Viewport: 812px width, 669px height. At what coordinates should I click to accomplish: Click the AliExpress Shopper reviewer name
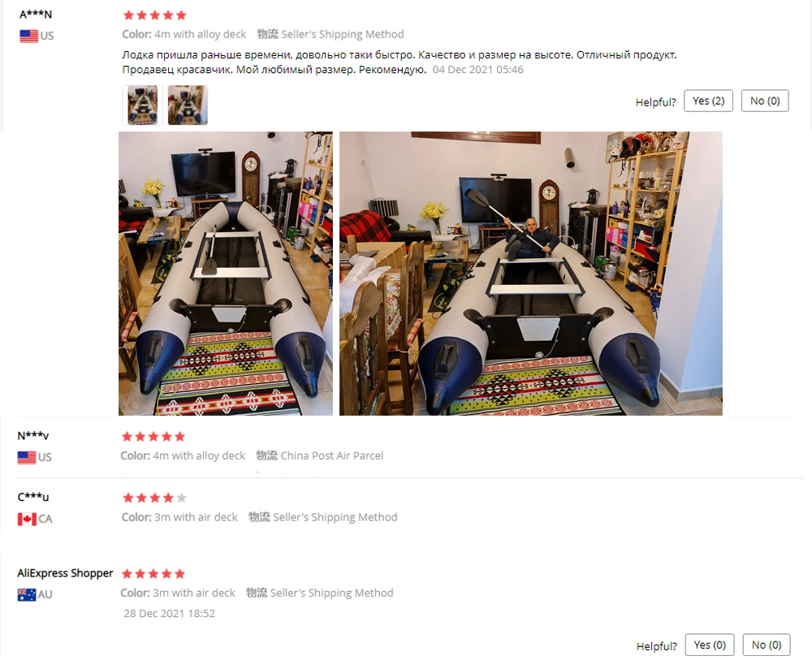65,573
